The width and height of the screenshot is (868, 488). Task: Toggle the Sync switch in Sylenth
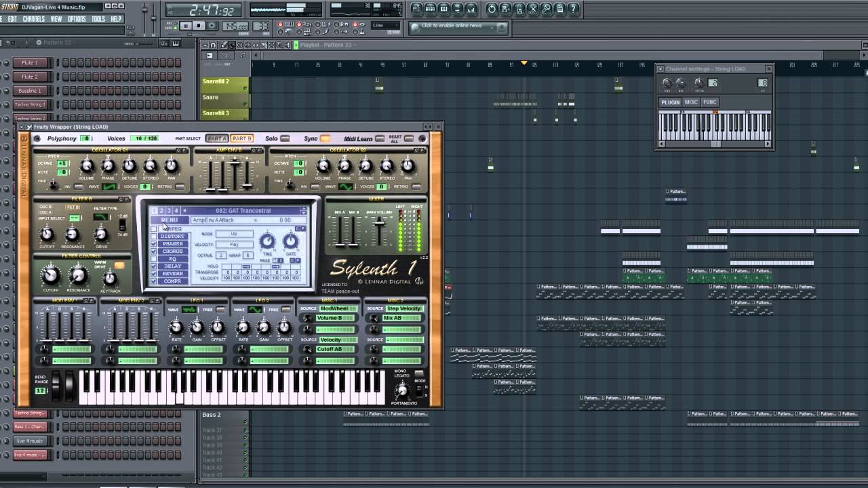325,138
